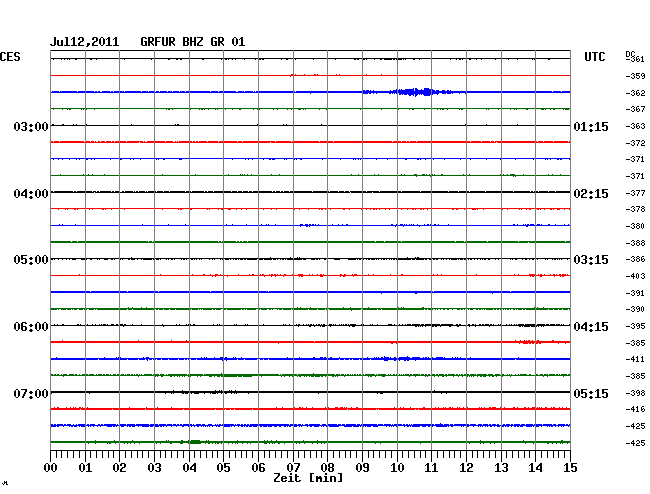
Task: Click the large seismic burst on the top blue trace
Action: (417, 92)
